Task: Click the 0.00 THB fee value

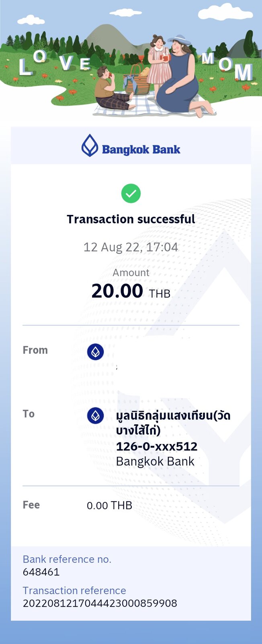Action: pos(109,506)
